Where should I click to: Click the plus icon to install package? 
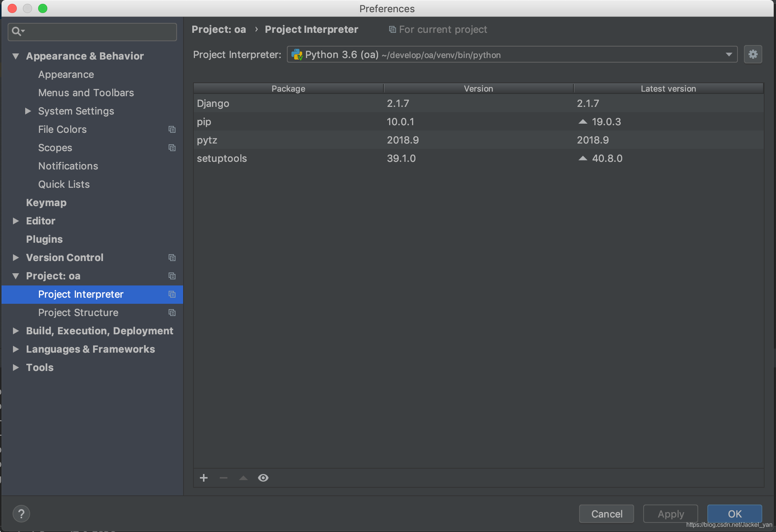click(204, 478)
